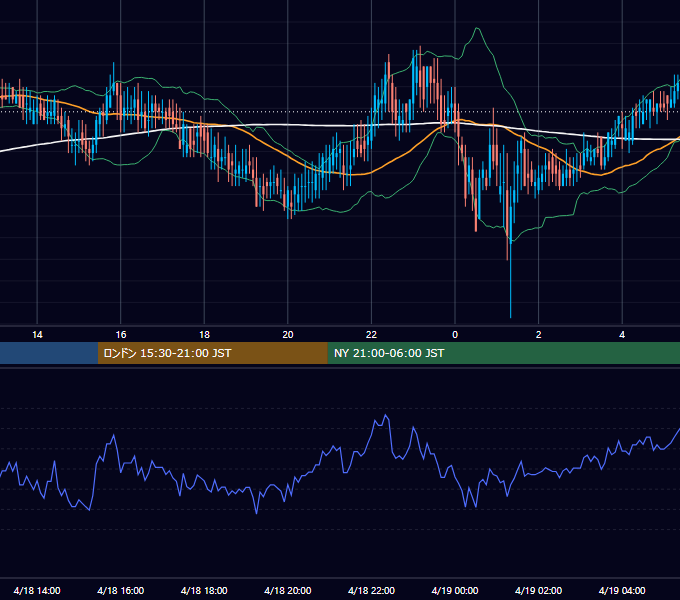Screen dimensions: 680x600
Task: Click hour label 2 on the chart axis
Action: [539, 335]
